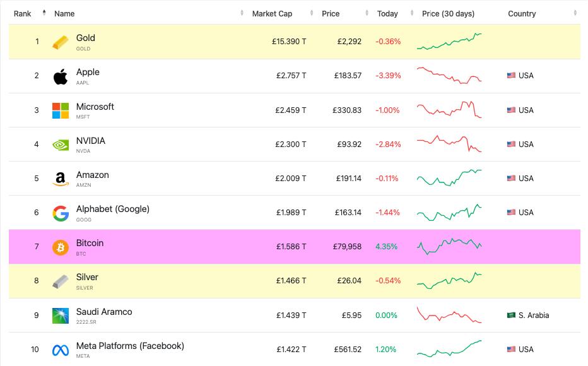Open the Alphabet (Google) name link
Screen dimensions: 588x366
click(x=112, y=209)
